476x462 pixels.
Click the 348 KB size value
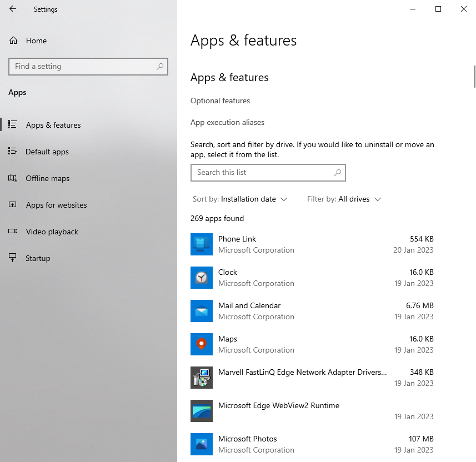422,372
